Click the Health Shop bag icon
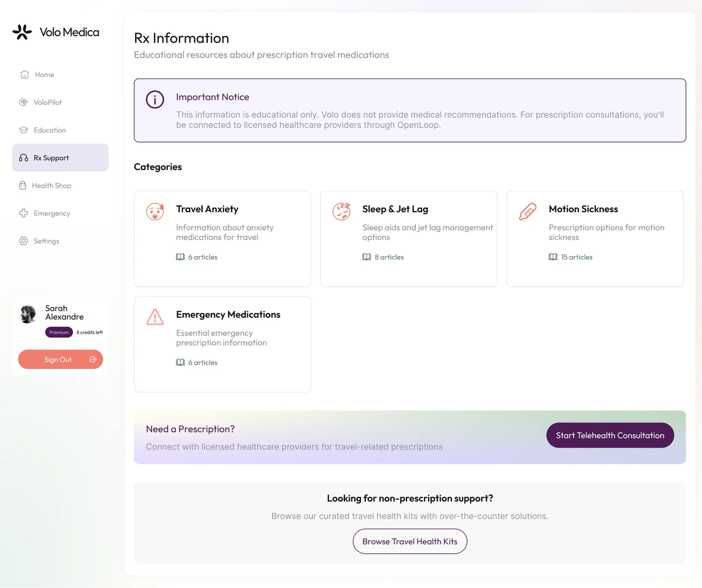This screenshot has width=702, height=588. pyautogui.click(x=23, y=185)
